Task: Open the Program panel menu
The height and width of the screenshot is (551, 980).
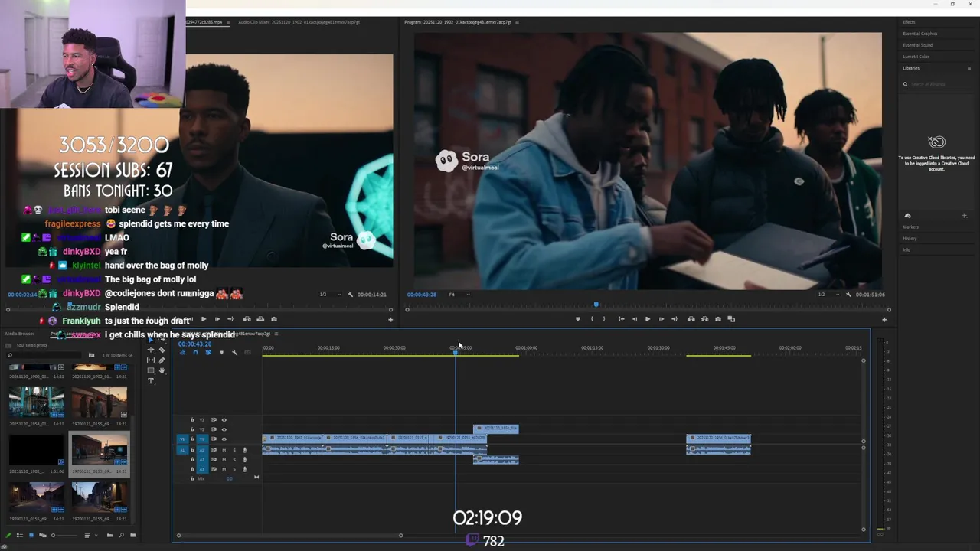Action: (517, 22)
